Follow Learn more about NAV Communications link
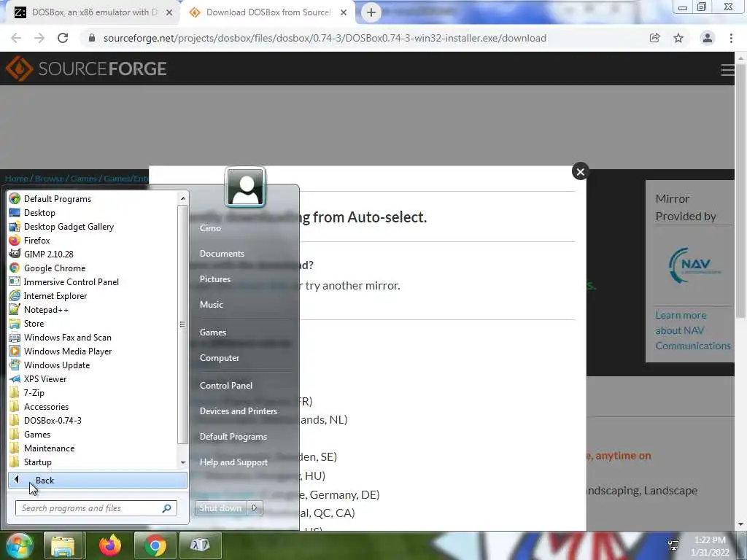747x560 pixels. pos(693,330)
